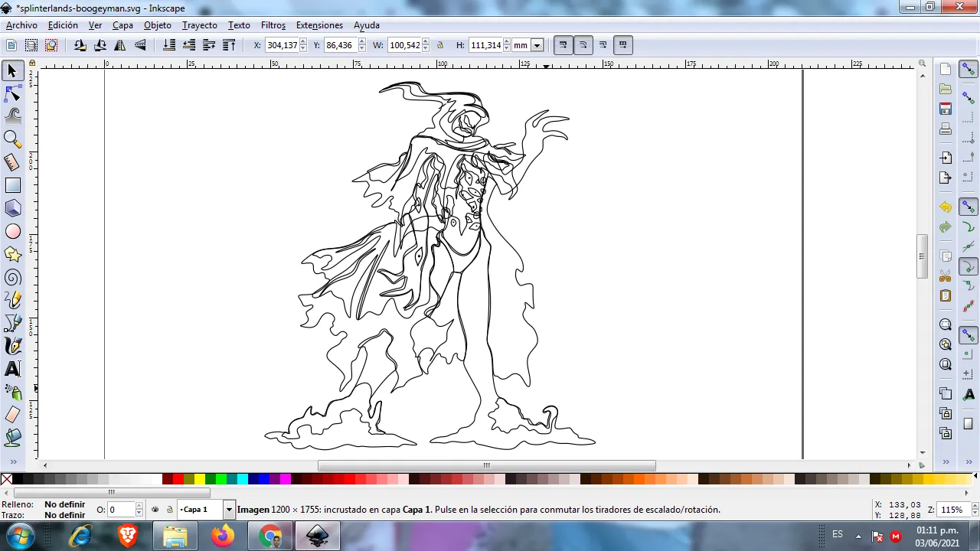The height and width of the screenshot is (551, 980).
Task: Select the 3D box tool
Action: pyautogui.click(x=12, y=208)
